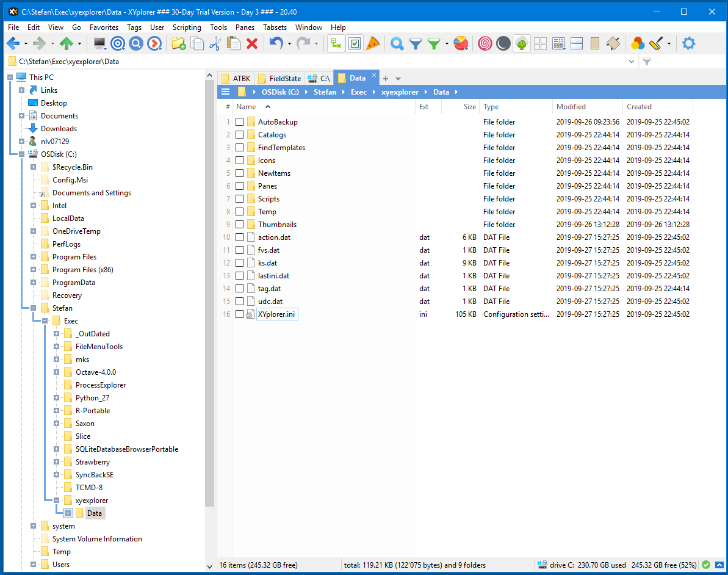Tick the checkbox for XYplorer.ini
The height and width of the screenshot is (575, 728).
click(240, 314)
